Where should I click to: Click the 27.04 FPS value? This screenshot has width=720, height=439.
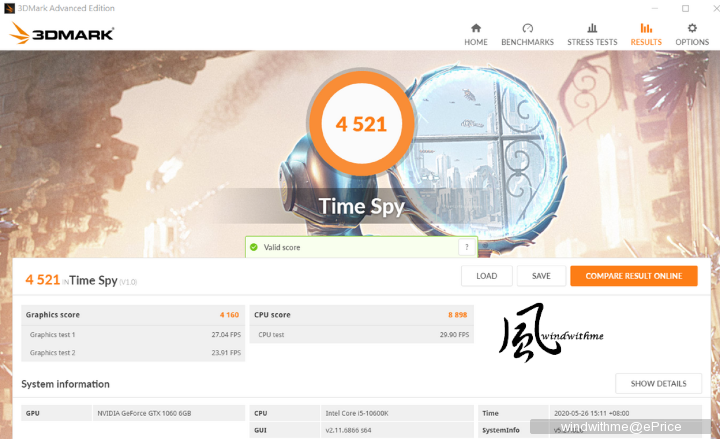coord(226,335)
